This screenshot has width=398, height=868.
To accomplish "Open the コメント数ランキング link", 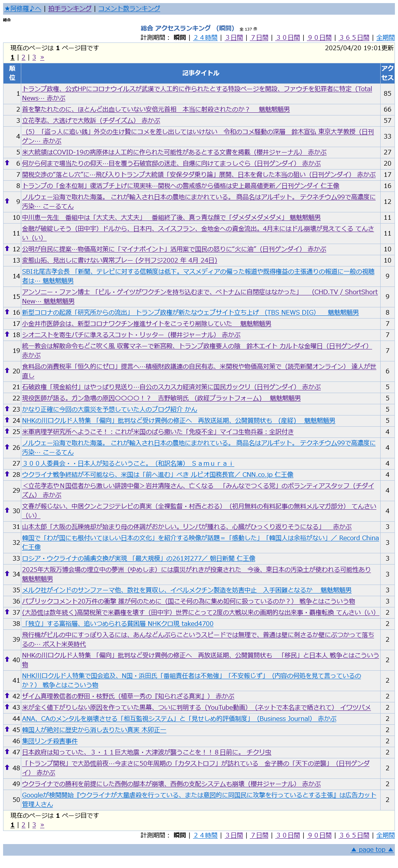I will [x=129, y=8].
